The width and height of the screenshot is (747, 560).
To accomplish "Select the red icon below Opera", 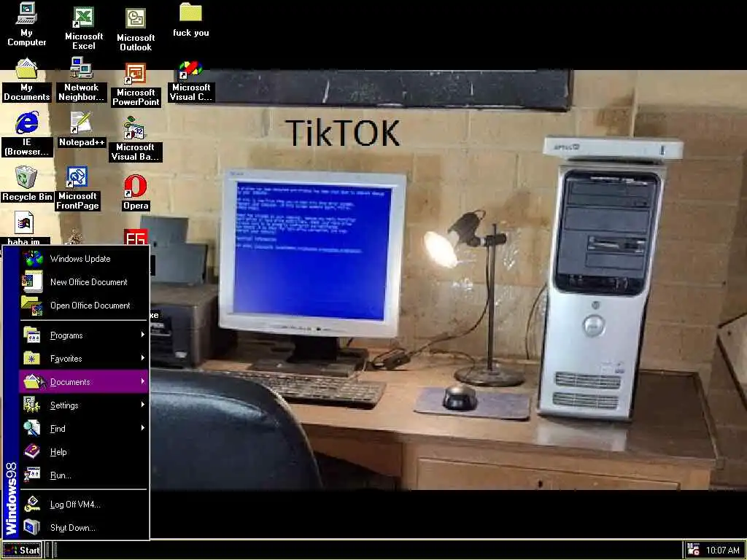I will [135, 237].
